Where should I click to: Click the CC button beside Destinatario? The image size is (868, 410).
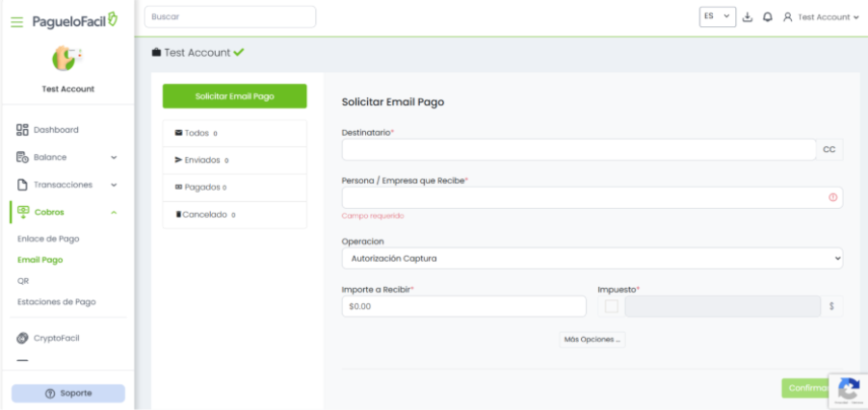point(829,149)
